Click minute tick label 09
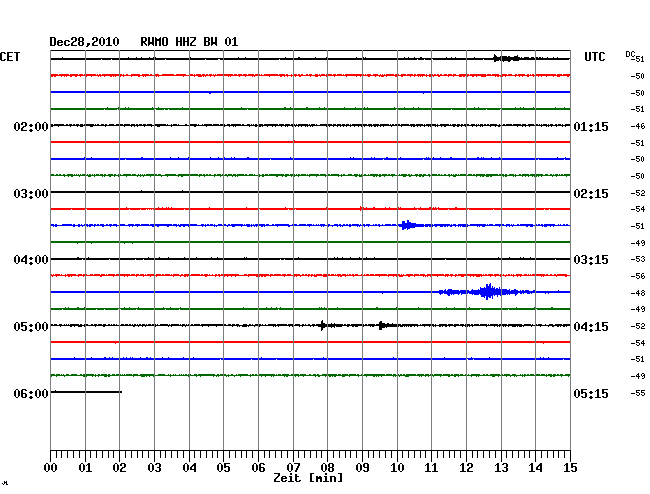The image size is (650, 494). point(362,468)
